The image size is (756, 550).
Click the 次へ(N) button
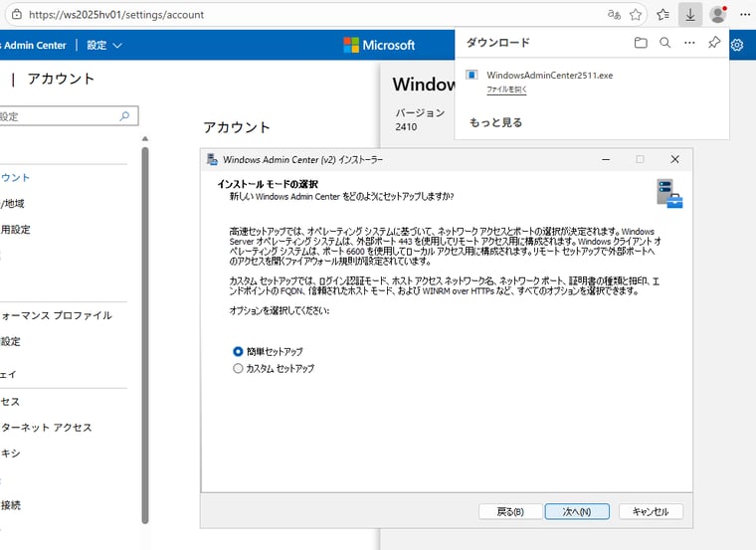pyautogui.click(x=577, y=512)
